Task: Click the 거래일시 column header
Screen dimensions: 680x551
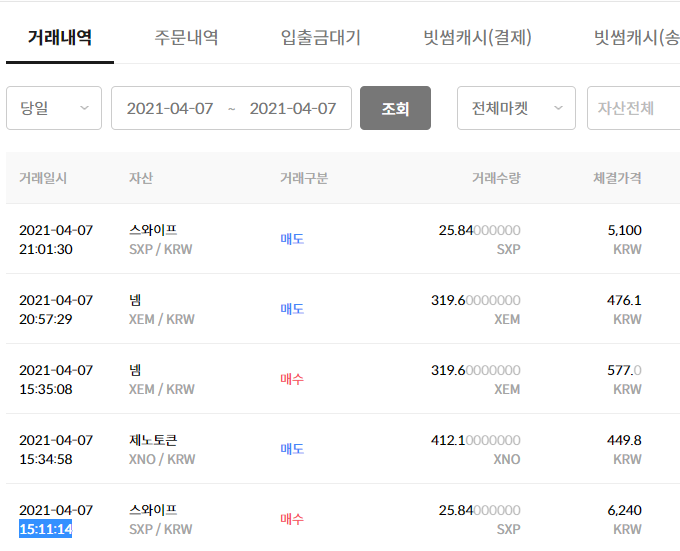Action: [43, 178]
